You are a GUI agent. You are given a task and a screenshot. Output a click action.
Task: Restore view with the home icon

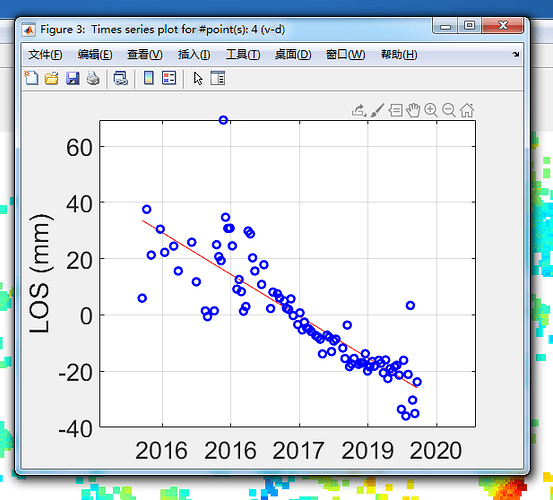(467, 110)
